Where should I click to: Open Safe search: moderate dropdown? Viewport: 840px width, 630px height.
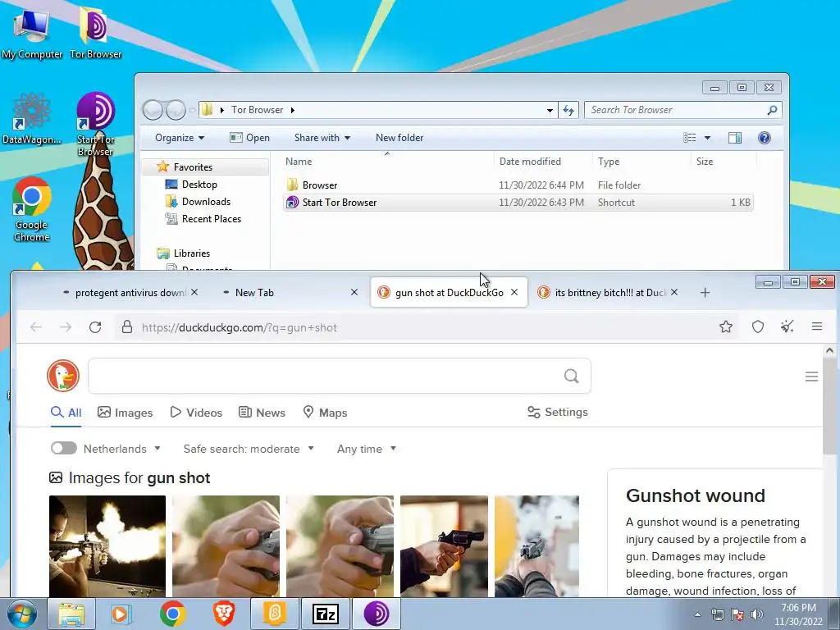point(249,449)
